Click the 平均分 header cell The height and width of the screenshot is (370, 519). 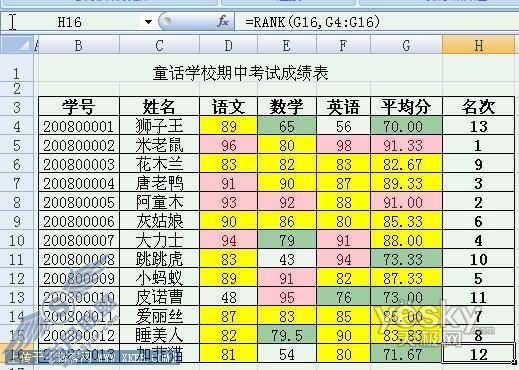(406, 107)
